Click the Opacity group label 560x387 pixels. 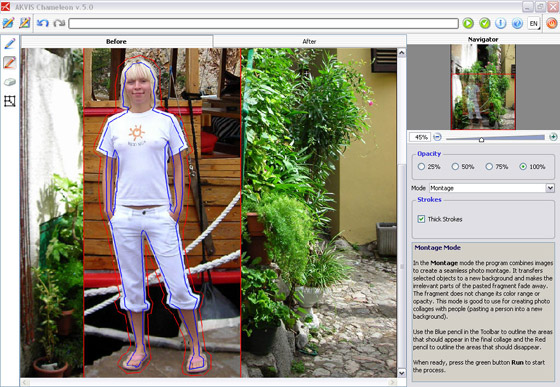[429, 154]
